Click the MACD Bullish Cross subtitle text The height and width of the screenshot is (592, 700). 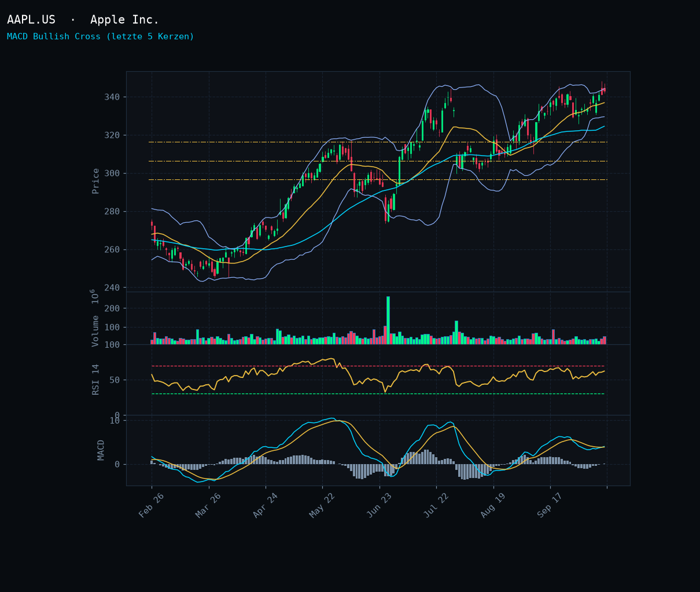click(101, 36)
